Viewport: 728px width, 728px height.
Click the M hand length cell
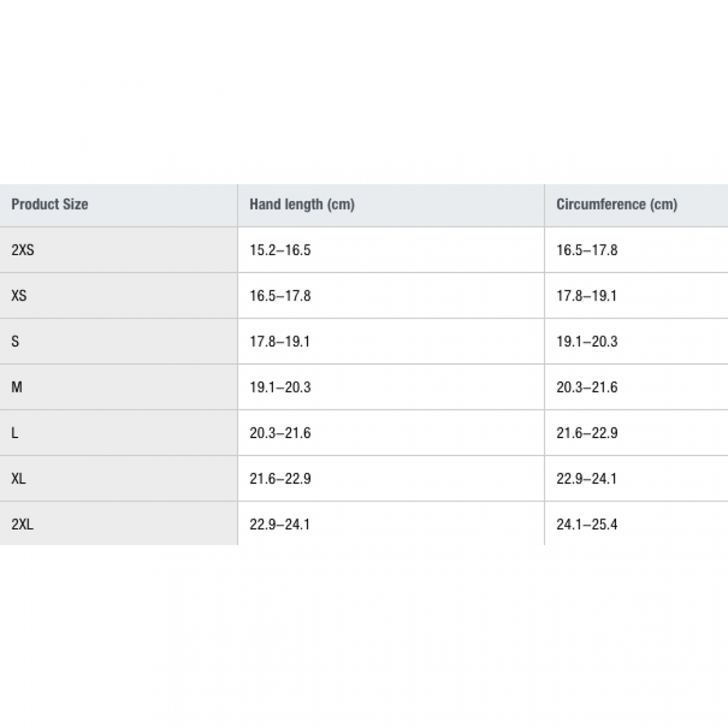280,387
